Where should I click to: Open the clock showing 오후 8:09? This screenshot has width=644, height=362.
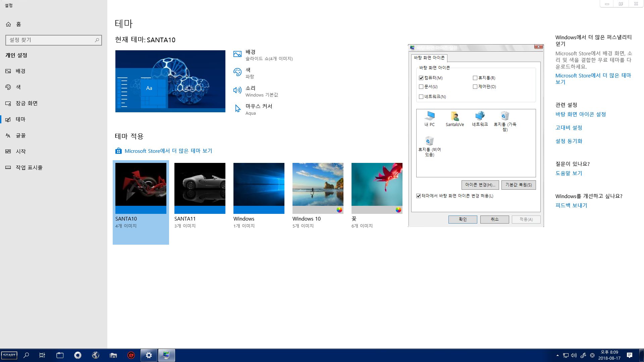(609, 355)
